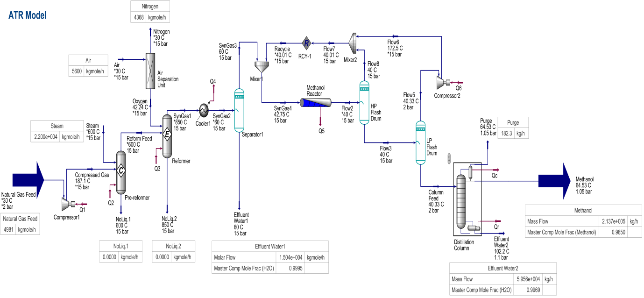The height and width of the screenshot is (298, 644).
Task: Select the Compressor1 unit icon
Action: point(69,205)
